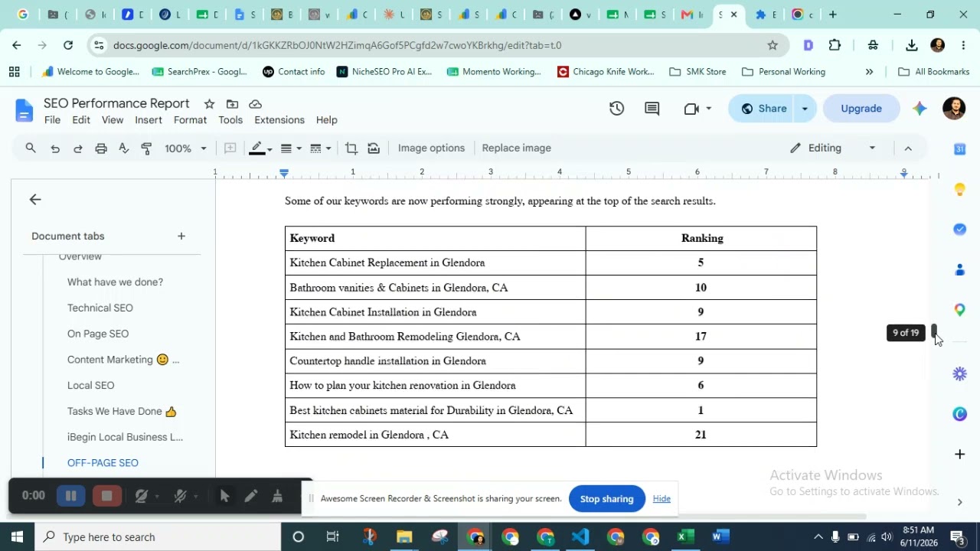Open the border color dropdown

tap(260, 148)
